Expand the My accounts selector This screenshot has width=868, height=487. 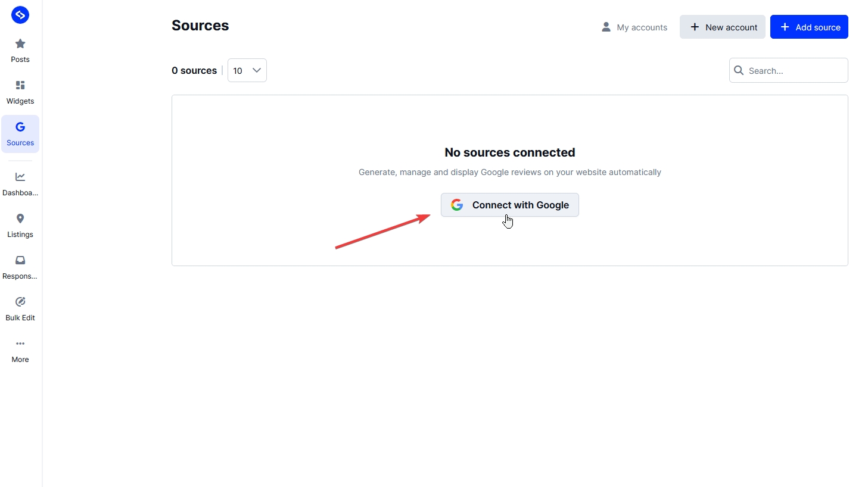click(634, 27)
